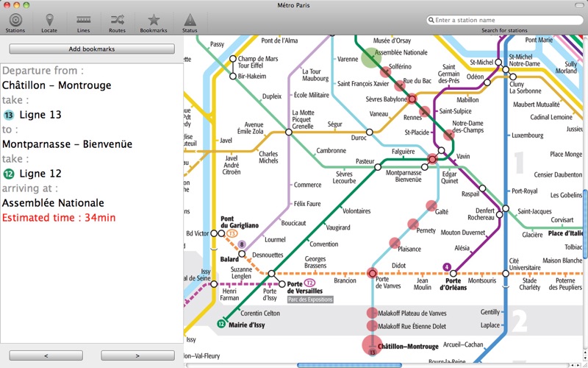Open the Stations toolbar icon
The image size is (588, 368).
pyautogui.click(x=15, y=21)
